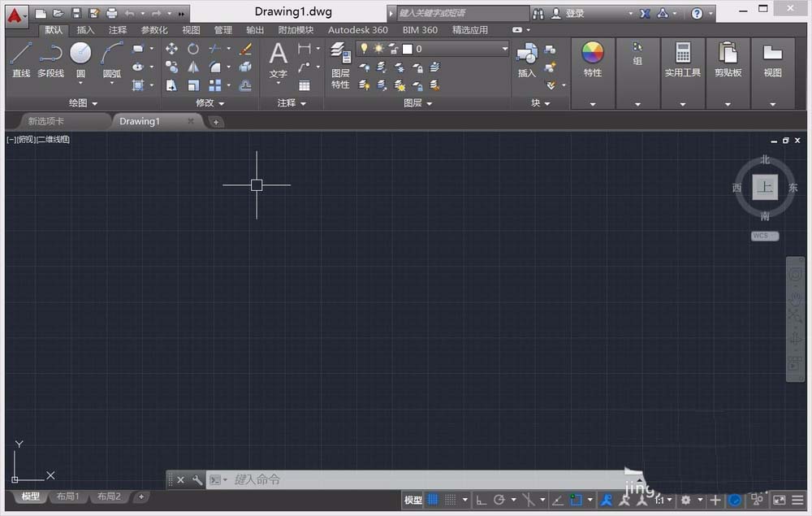
Task: Open the layer name dropdown showing 0
Action: pos(455,49)
